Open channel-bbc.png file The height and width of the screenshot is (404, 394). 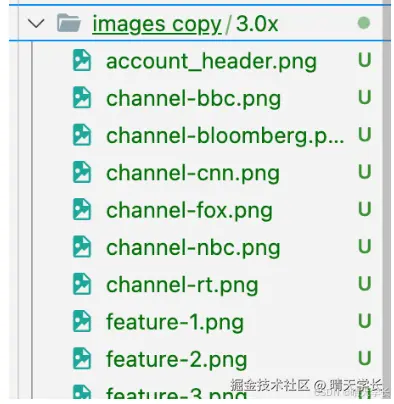[x=193, y=99]
